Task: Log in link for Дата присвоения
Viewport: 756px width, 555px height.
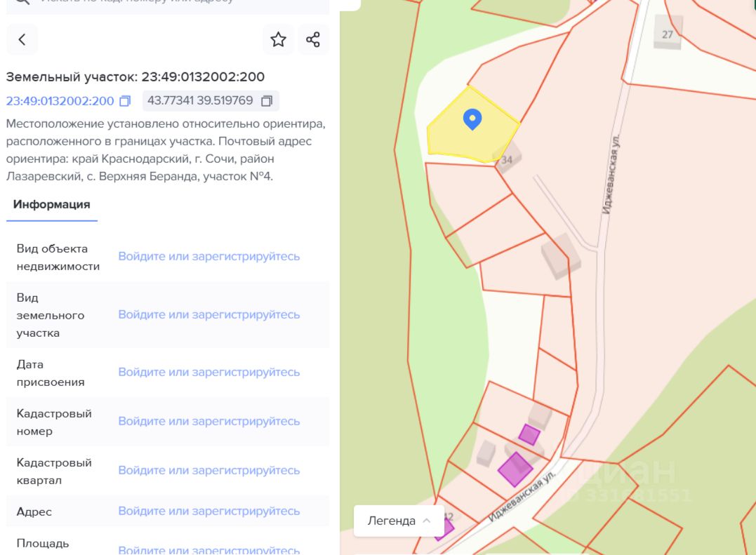Action: point(208,373)
